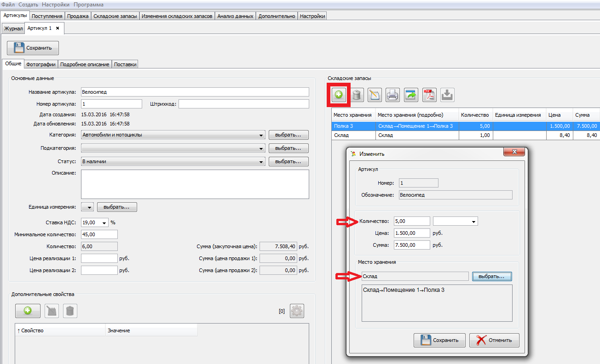Switch to the Журнал tab
Viewport: 600px width, 364px height.
pyautogui.click(x=13, y=28)
